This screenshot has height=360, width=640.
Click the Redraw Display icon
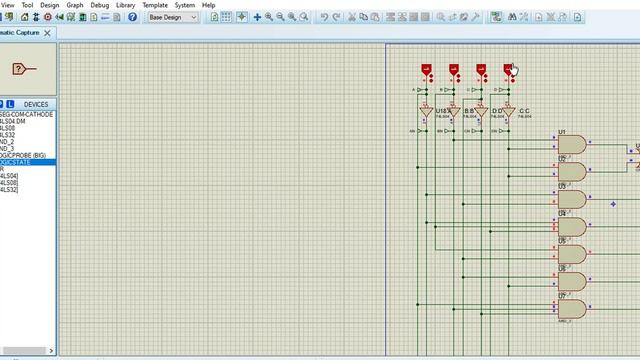[x=214, y=17]
